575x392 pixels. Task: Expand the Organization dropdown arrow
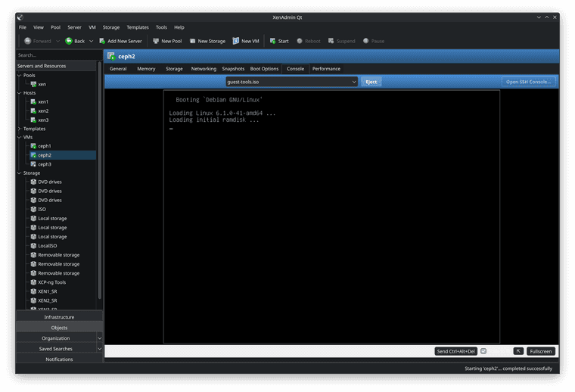(100, 338)
